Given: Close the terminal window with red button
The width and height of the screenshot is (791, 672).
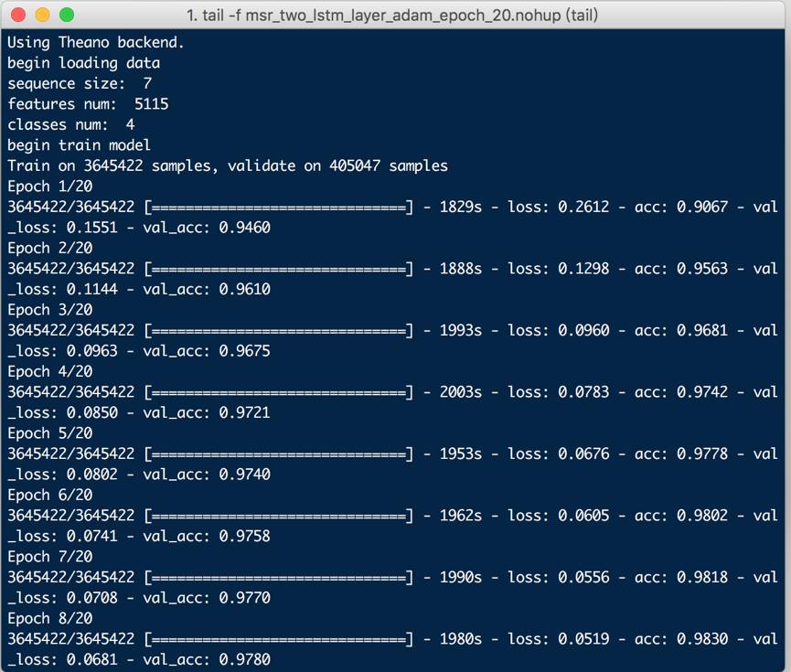Looking at the screenshot, I should 18,16.
